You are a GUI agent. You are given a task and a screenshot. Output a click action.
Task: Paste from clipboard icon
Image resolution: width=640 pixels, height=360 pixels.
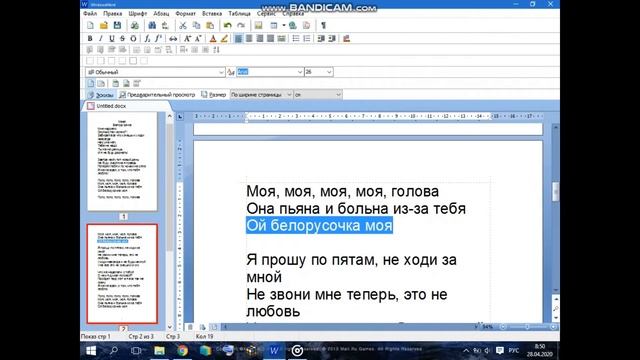(x=210, y=25)
